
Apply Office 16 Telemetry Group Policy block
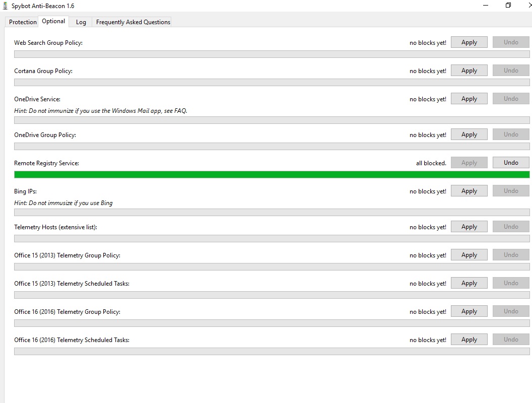(469, 311)
